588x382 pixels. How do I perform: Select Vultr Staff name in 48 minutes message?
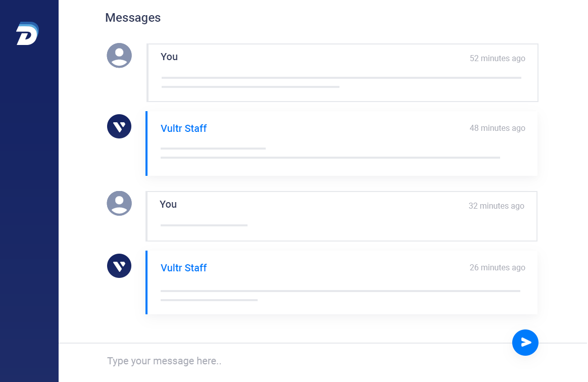(183, 128)
